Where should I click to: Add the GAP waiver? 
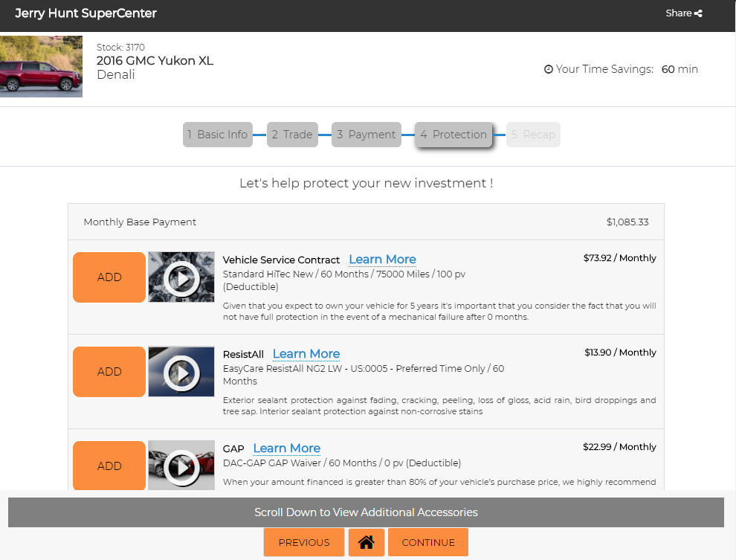coord(109,466)
